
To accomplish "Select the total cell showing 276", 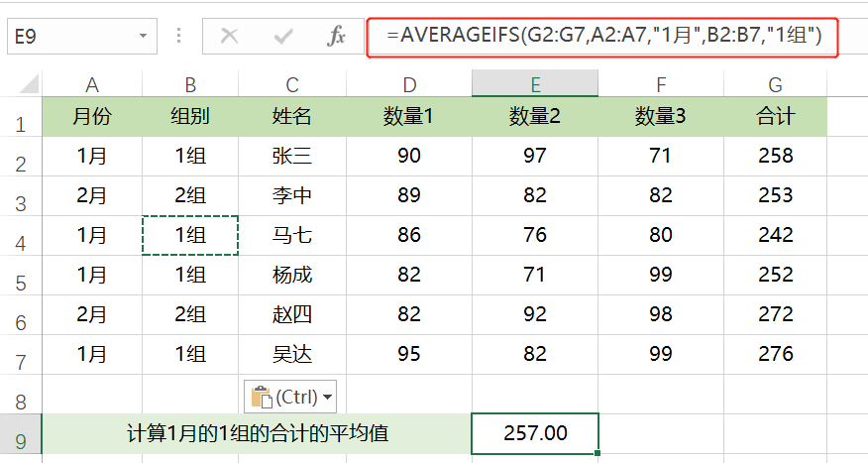I will (775, 354).
